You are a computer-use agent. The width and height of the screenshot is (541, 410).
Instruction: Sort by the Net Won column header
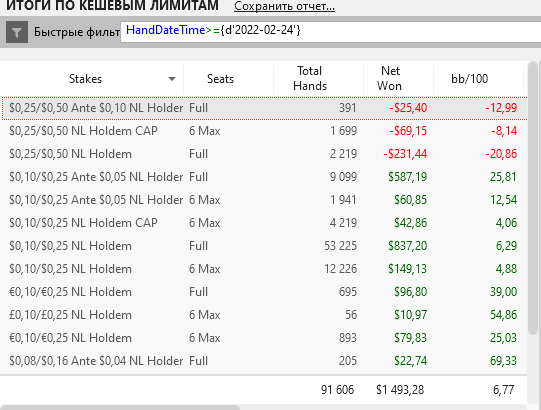click(390, 78)
